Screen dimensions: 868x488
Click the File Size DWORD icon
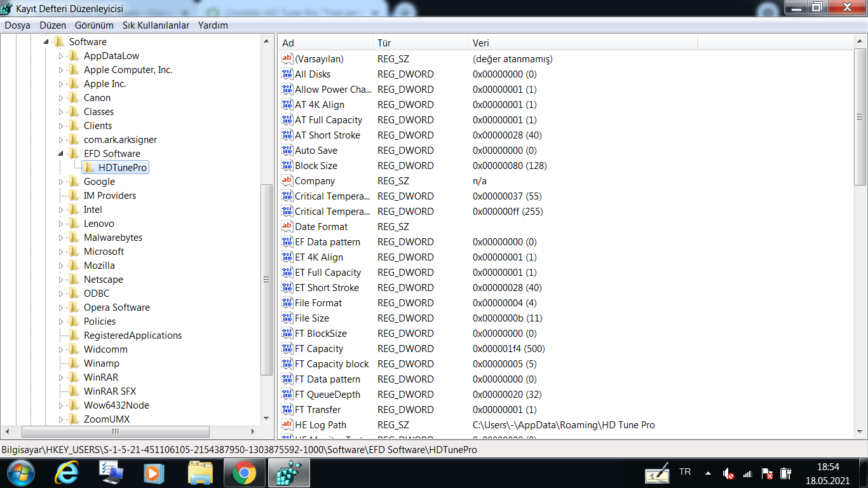[x=287, y=318]
